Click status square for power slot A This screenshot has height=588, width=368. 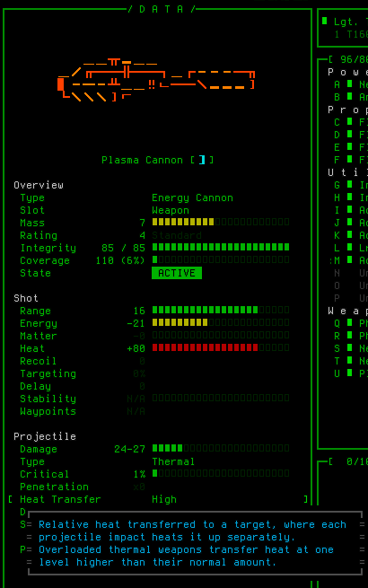[350, 83]
